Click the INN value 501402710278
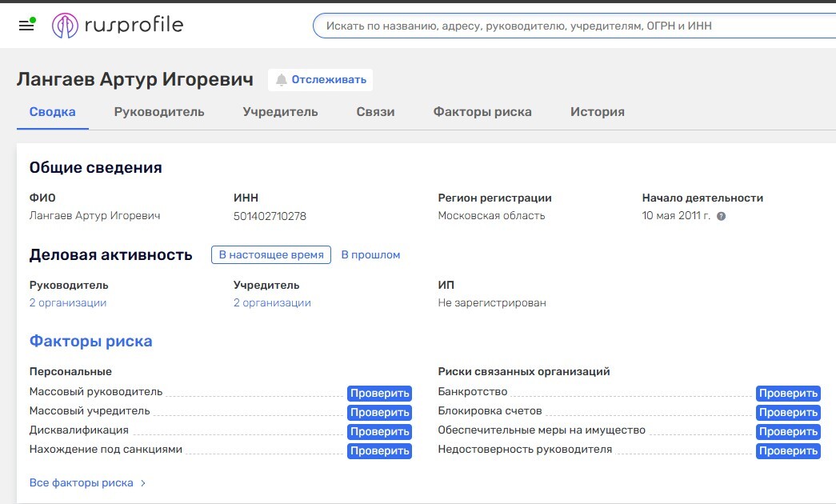 click(270, 216)
